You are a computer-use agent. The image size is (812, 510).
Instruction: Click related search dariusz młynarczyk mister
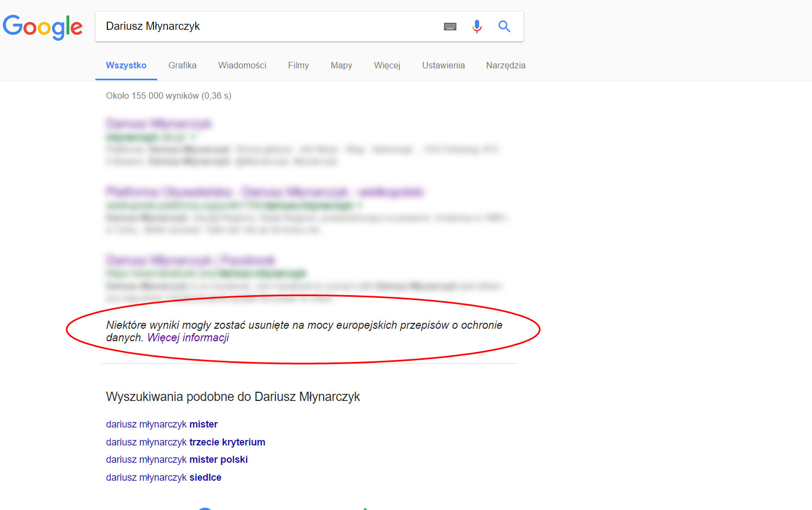tap(162, 424)
